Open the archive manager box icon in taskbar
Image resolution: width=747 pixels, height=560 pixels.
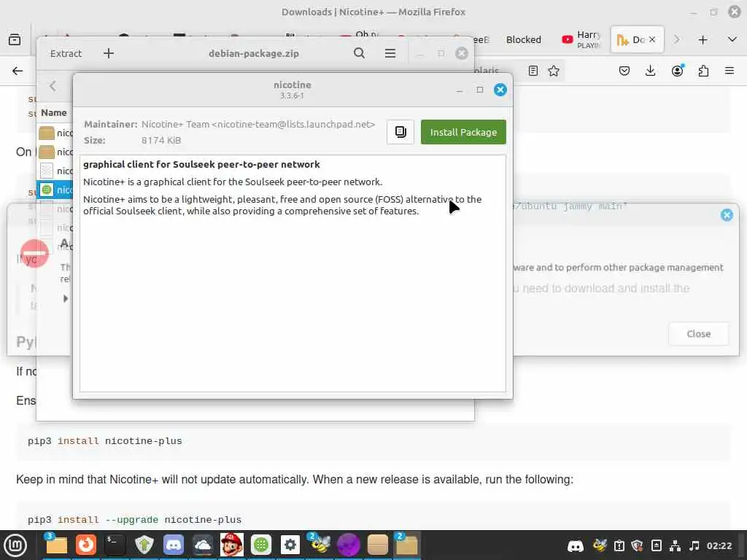pyautogui.click(x=378, y=545)
